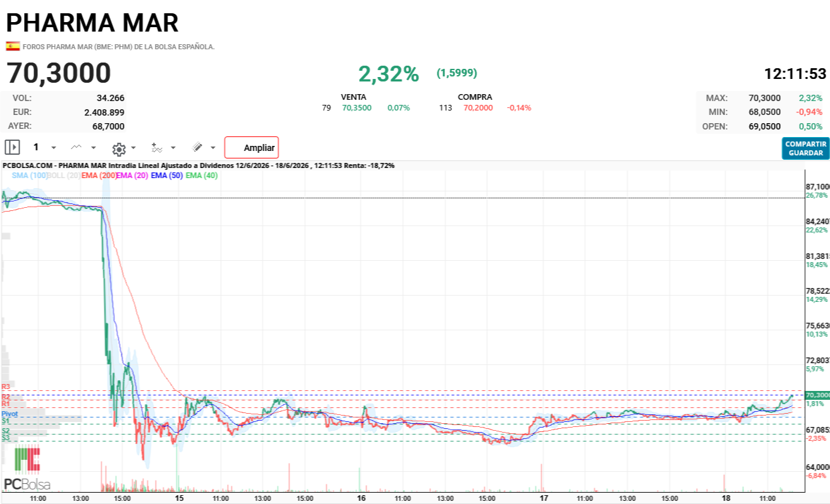Image resolution: width=830 pixels, height=504 pixels.
Task: Click the Pivot level label
Action: point(9,414)
